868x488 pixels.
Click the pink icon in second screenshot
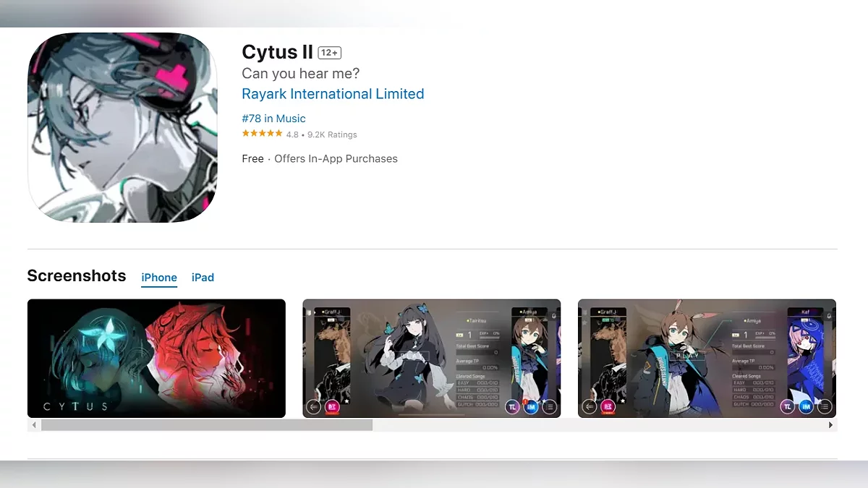coord(332,407)
